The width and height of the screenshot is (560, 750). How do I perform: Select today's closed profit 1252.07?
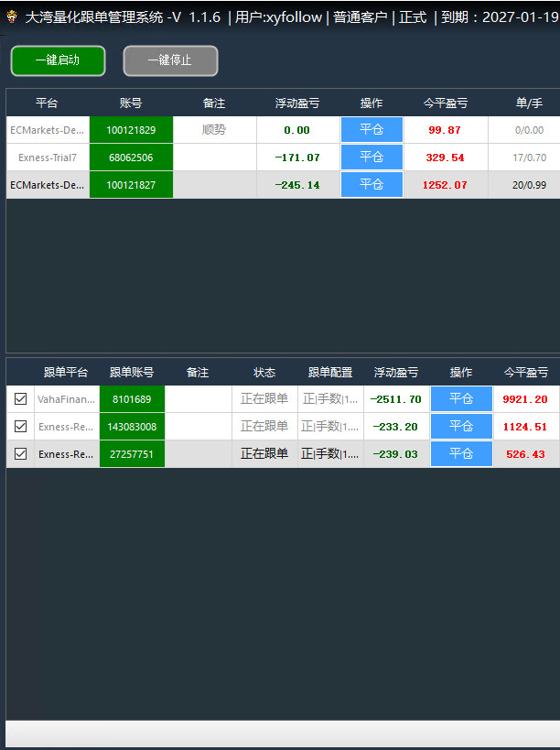[445, 185]
